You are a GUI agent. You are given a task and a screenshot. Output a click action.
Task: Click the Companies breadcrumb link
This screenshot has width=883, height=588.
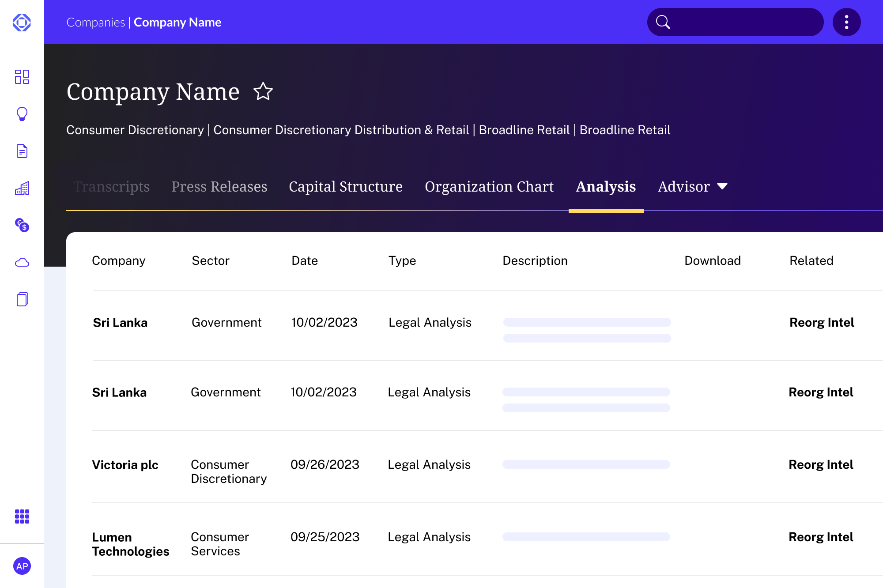96,23
